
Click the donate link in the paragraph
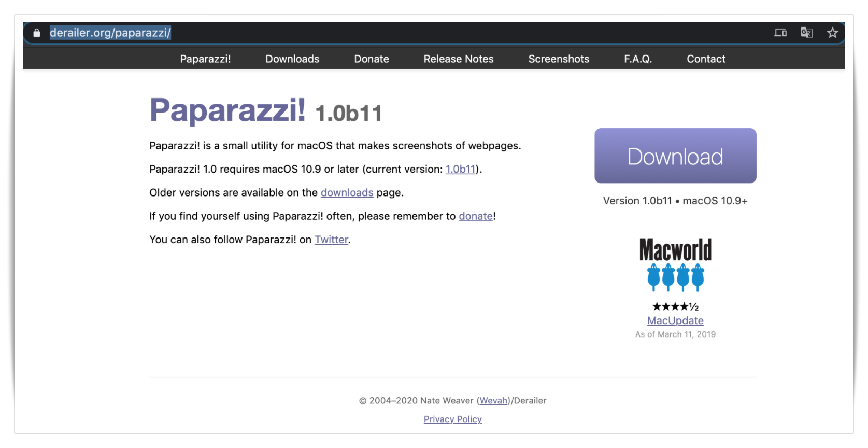tap(476, 216)
